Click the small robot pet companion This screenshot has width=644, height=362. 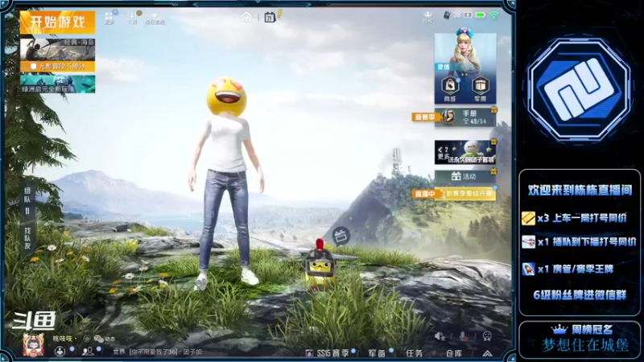(319, 265)
